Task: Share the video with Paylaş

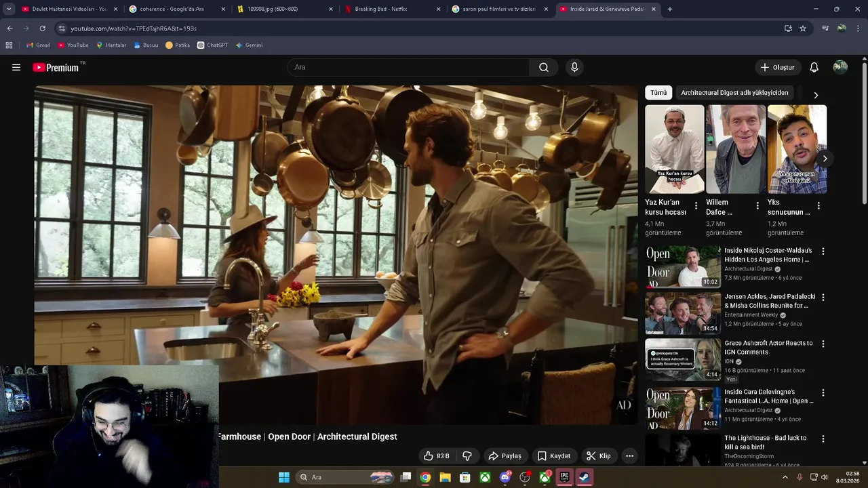Action: (505, 456)
